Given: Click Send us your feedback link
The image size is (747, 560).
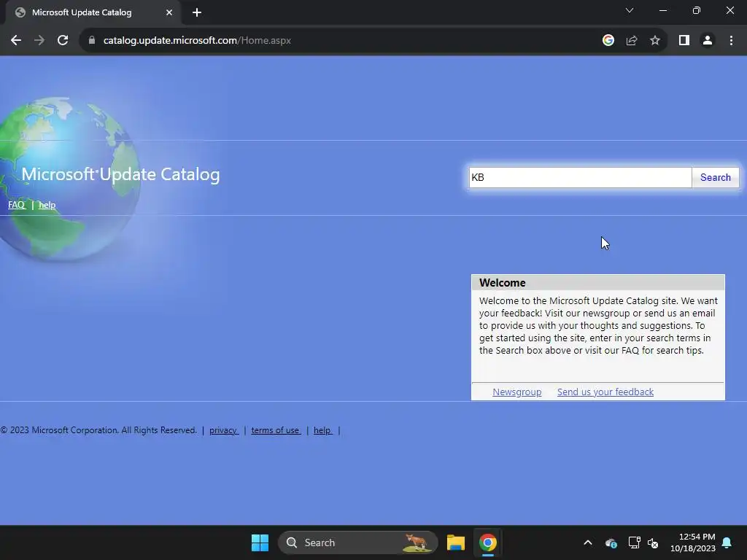Looking at the screenshot, I should [x=605, y=392].
